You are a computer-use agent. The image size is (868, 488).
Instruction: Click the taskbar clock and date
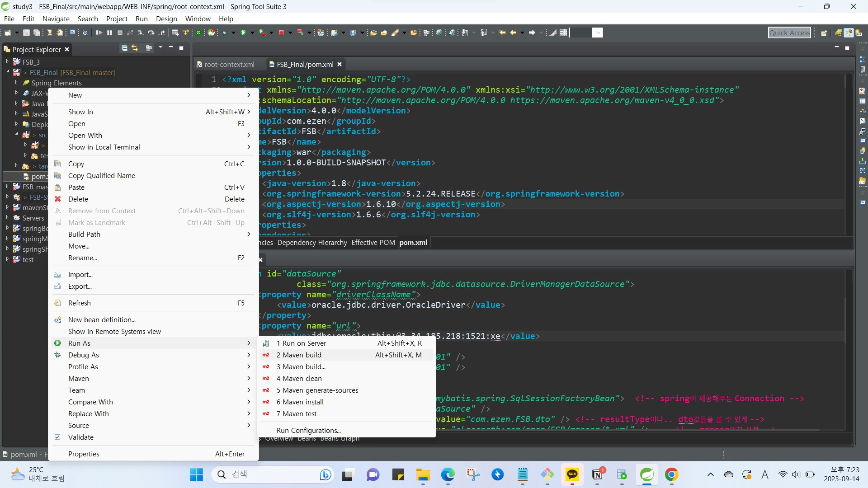pyautogui.click(x=841, y=474)
